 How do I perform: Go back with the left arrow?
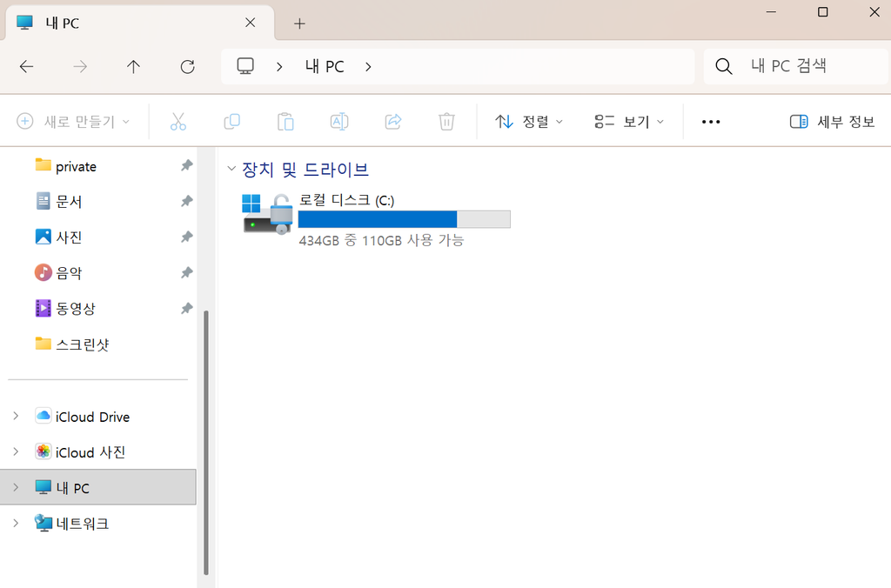pos(27,66)
